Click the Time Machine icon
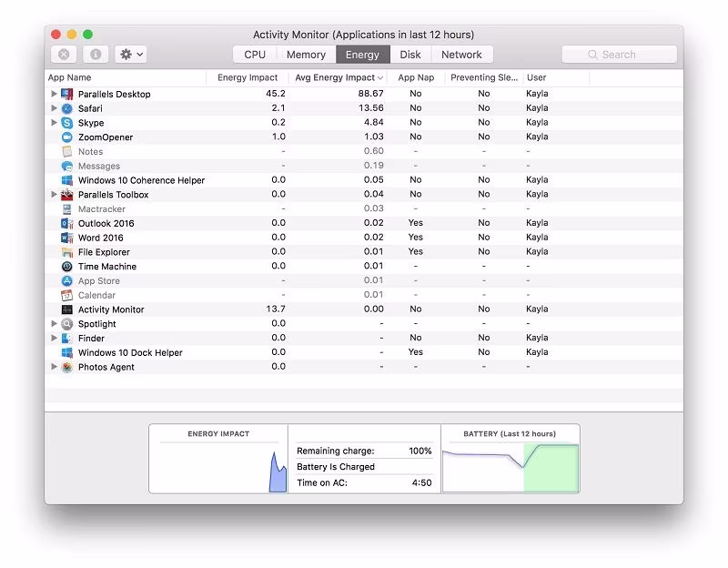 (66, 266)
